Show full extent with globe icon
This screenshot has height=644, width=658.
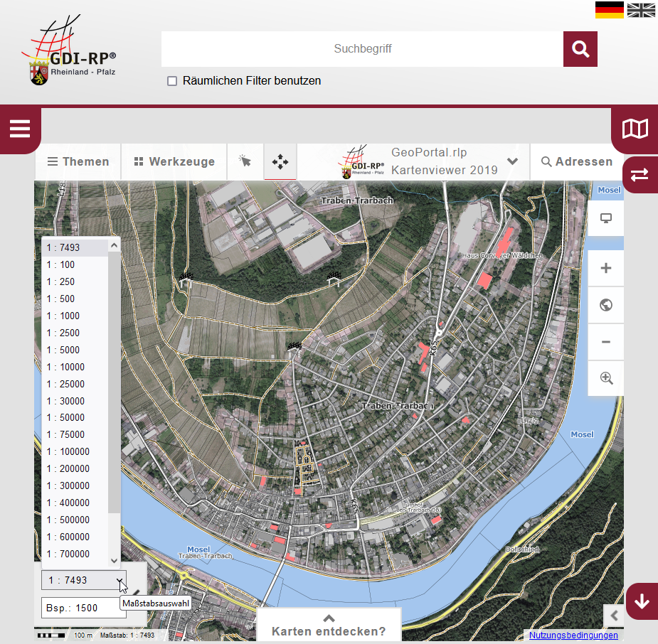tap(605, 305)
